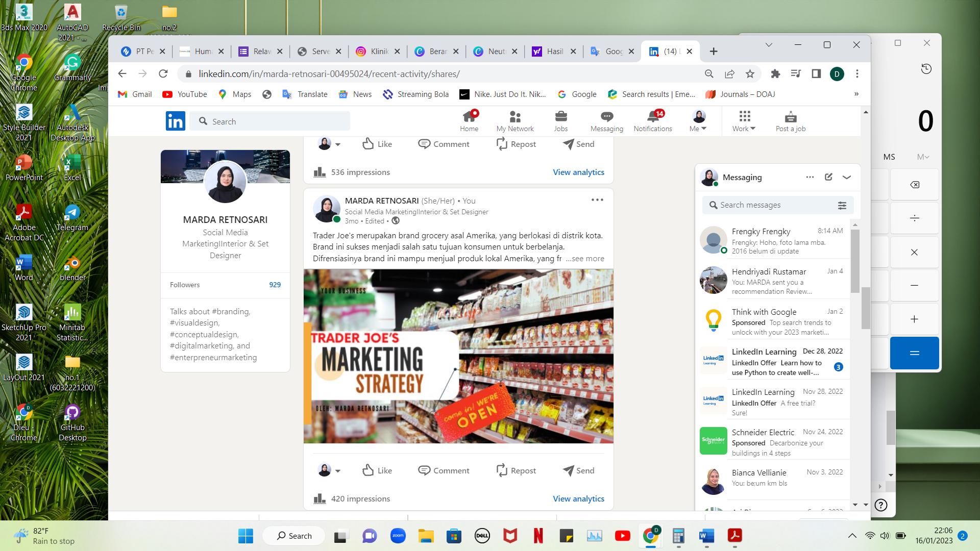The width and height of the screenshot is (980, 551).
Task: Bookmark this page with star icon
Action: tap(750, 74)
